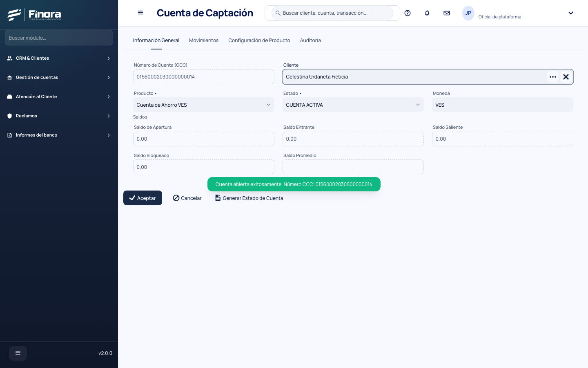This screenshot has width=588, height=368.
Task: Click the Finora logo
Action: [x=34, y=15]
